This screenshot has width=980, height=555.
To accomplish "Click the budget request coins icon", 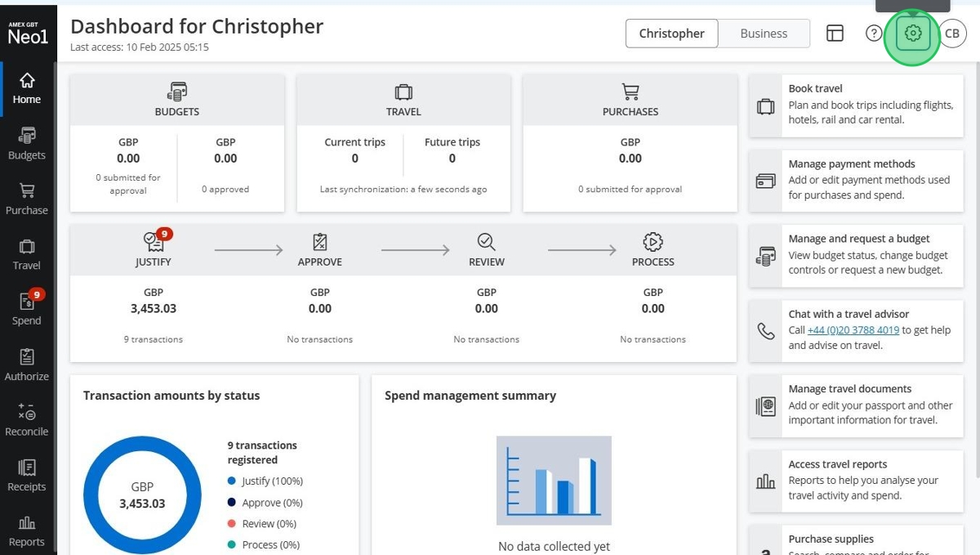I will pos(765,257).
